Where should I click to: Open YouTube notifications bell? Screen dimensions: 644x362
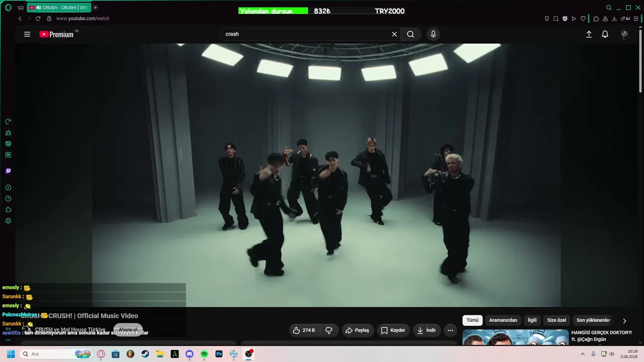coord(605,34)
